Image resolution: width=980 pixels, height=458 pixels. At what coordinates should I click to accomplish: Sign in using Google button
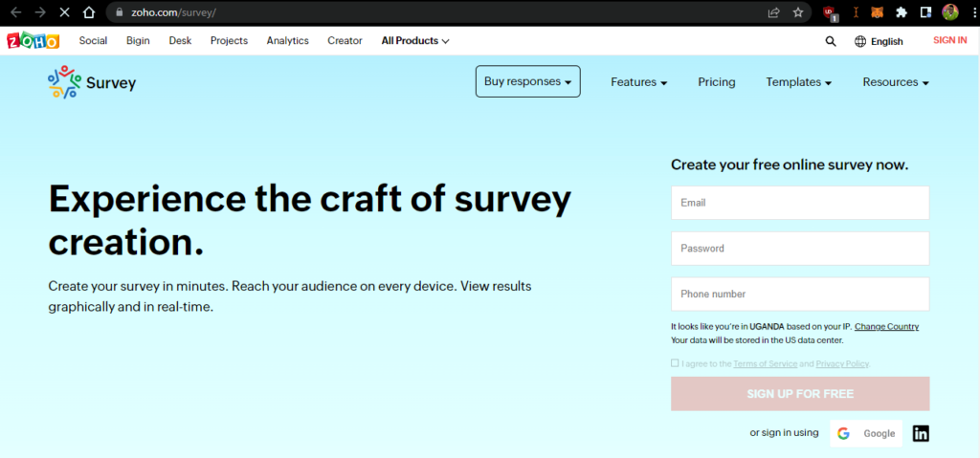click(866, 433)
